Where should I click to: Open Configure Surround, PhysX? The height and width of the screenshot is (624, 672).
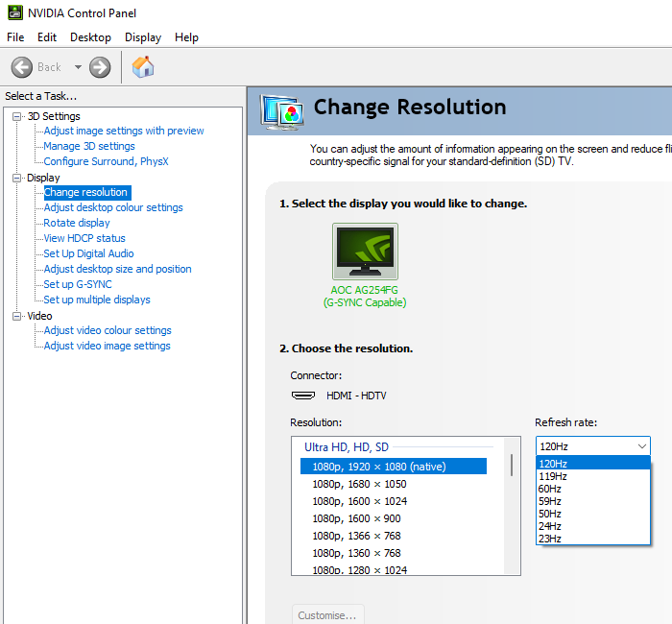click(x=106, y=161)
